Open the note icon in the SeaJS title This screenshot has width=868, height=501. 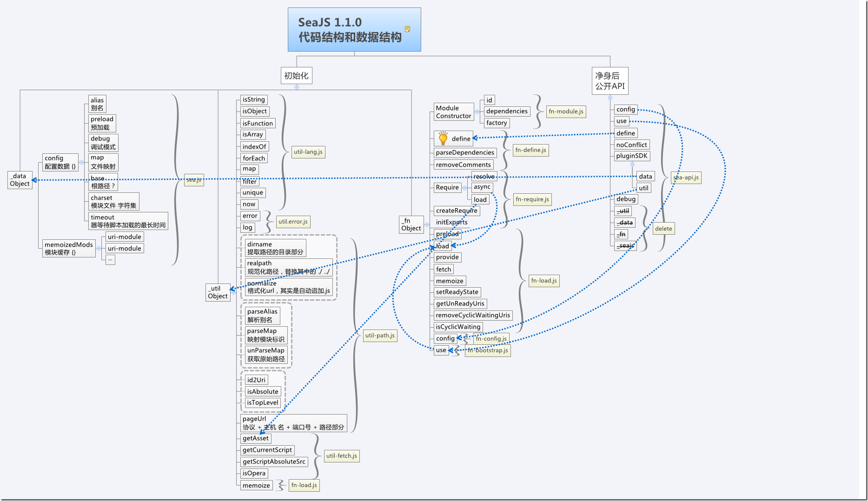407,29
